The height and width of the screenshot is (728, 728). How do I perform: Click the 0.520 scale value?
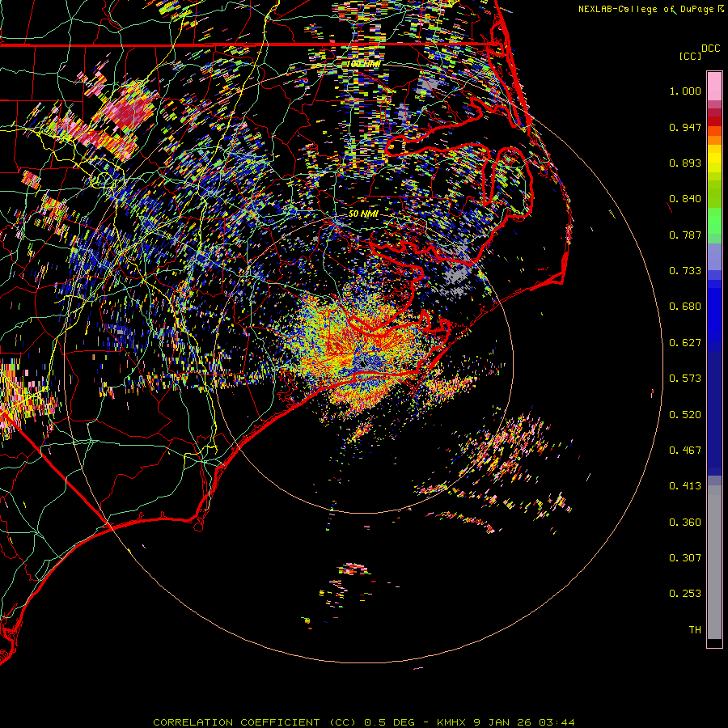pos(685,415)
